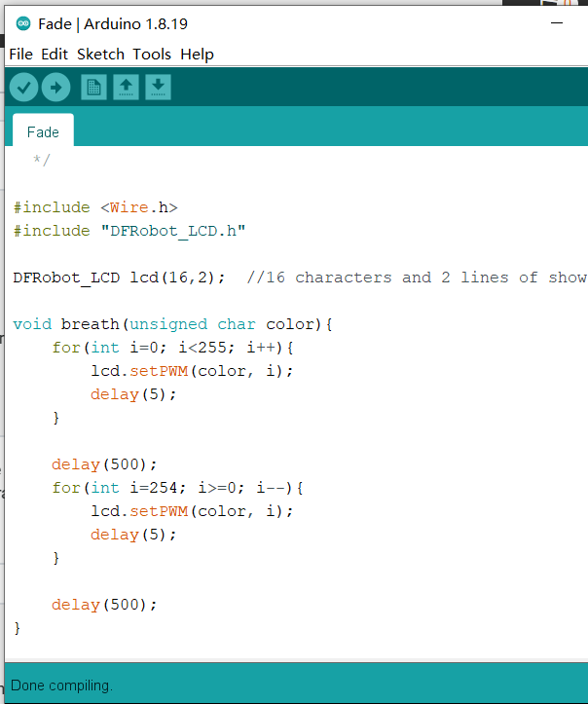
Task: Open a sketch using the up-arrow icon
Action: [126, 88]
